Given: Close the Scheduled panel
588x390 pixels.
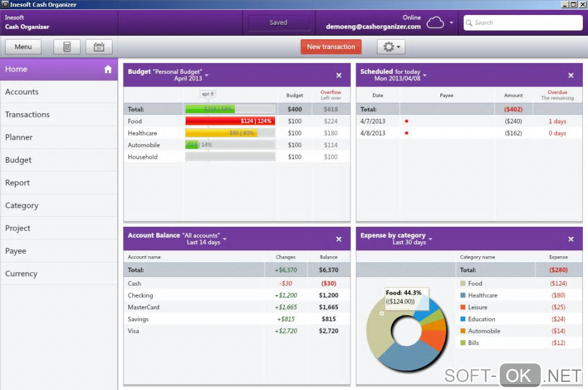Looking at the screenshot, I should [x=571, y=76].
